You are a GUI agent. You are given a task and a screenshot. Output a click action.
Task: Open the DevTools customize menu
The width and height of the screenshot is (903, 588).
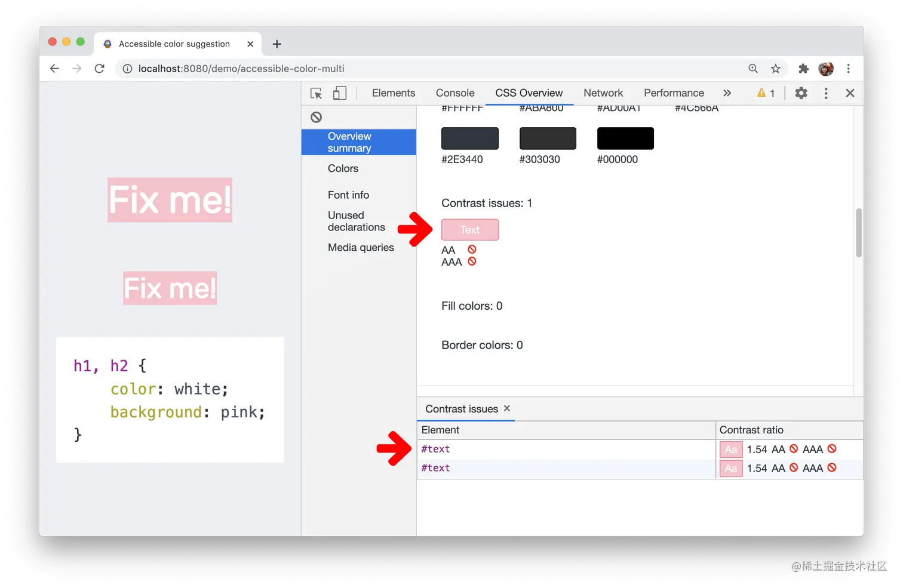point(826,93)
